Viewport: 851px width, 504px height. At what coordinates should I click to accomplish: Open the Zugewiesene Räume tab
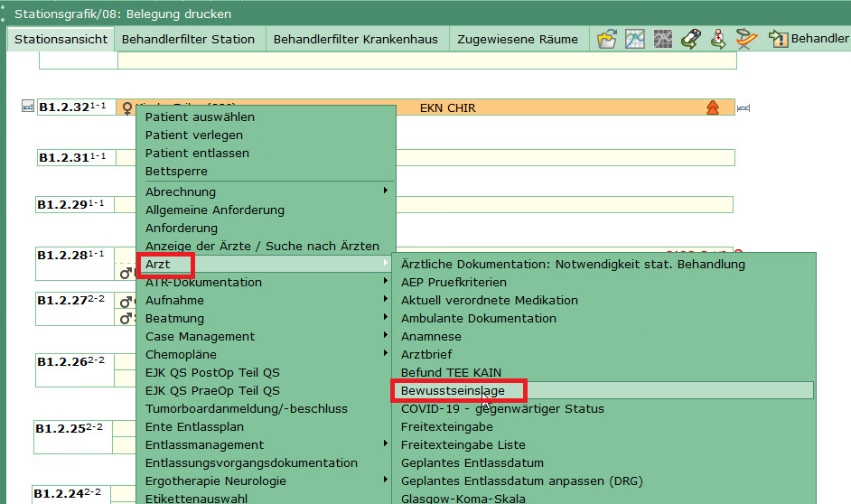[x=517, y=39]
